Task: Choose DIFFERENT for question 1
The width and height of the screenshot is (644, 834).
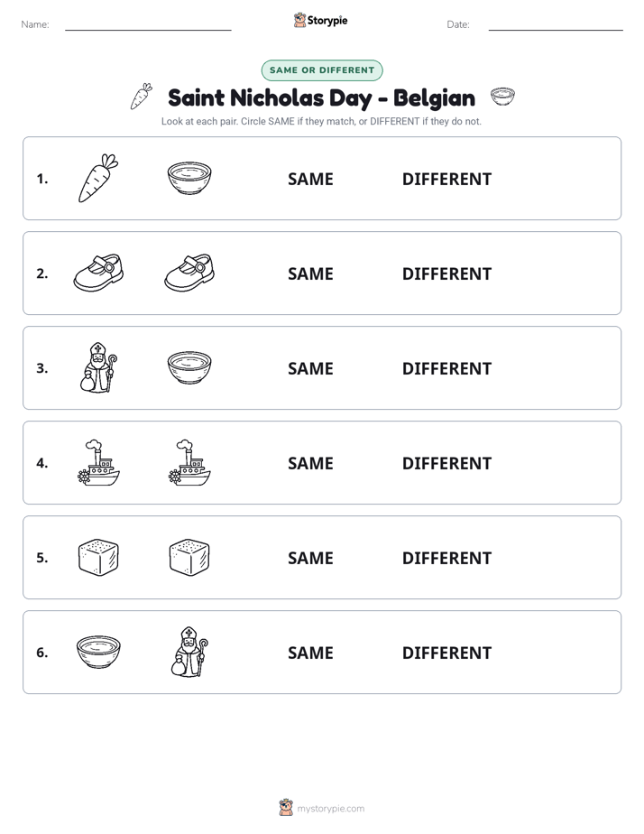Action: pyautogui.click(x=446, y=180)
